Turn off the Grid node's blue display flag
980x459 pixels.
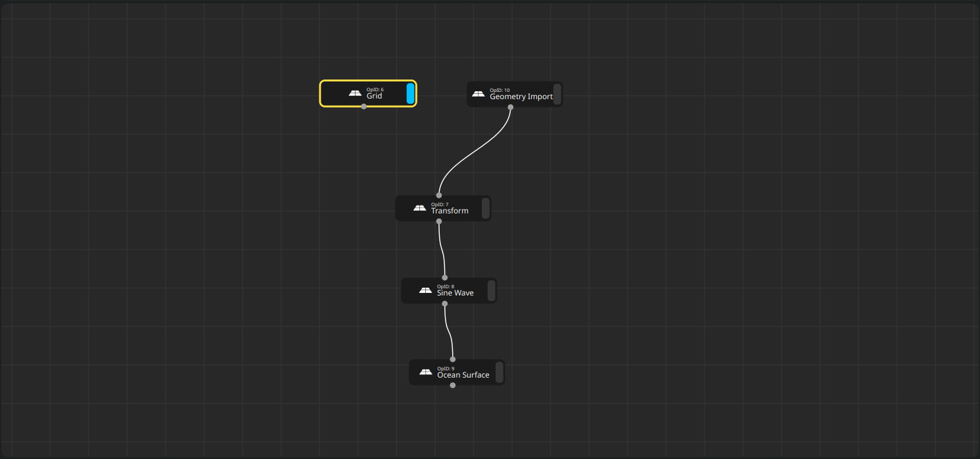(x=410, y=94)
